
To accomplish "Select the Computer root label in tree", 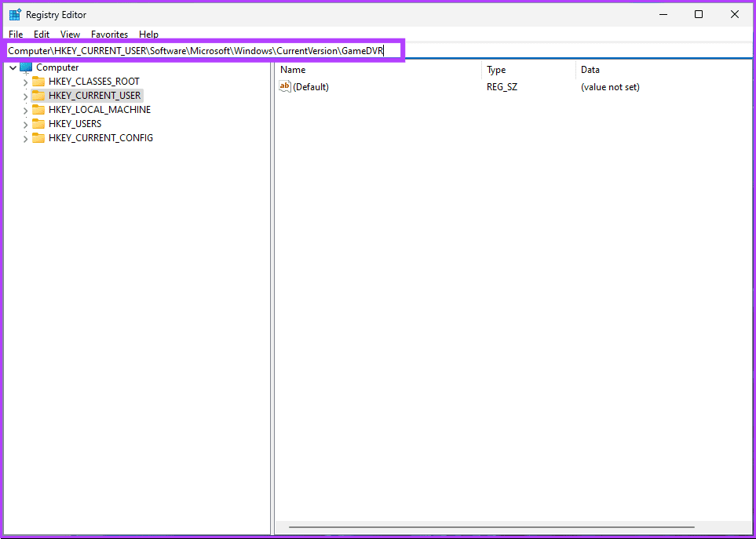I will pyautogui.click(x=57, y=67).
